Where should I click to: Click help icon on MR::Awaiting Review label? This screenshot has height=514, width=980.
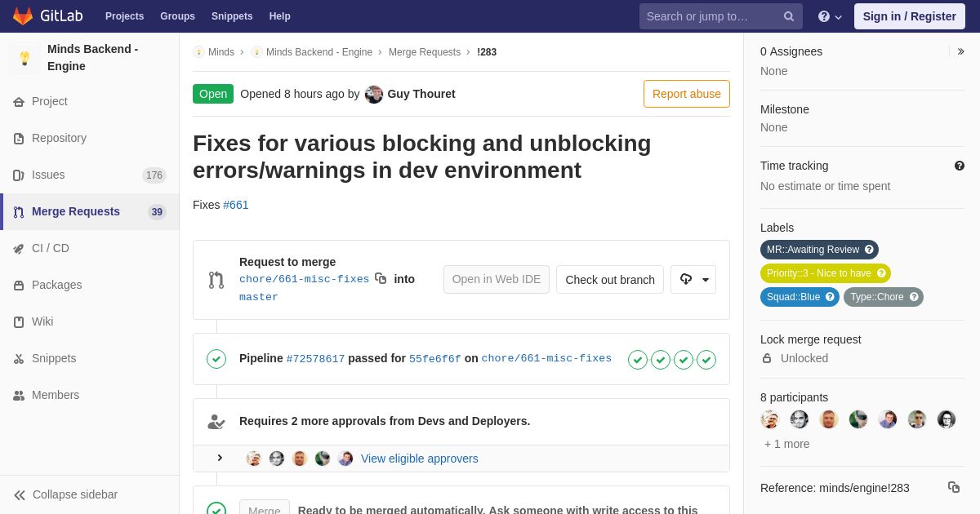[869, 250]
